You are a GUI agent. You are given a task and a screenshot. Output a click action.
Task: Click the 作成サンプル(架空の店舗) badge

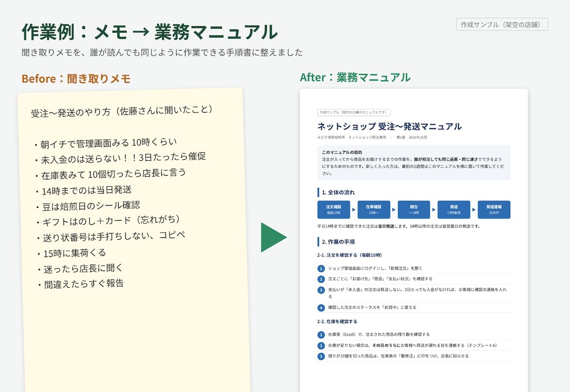point(502,24)
